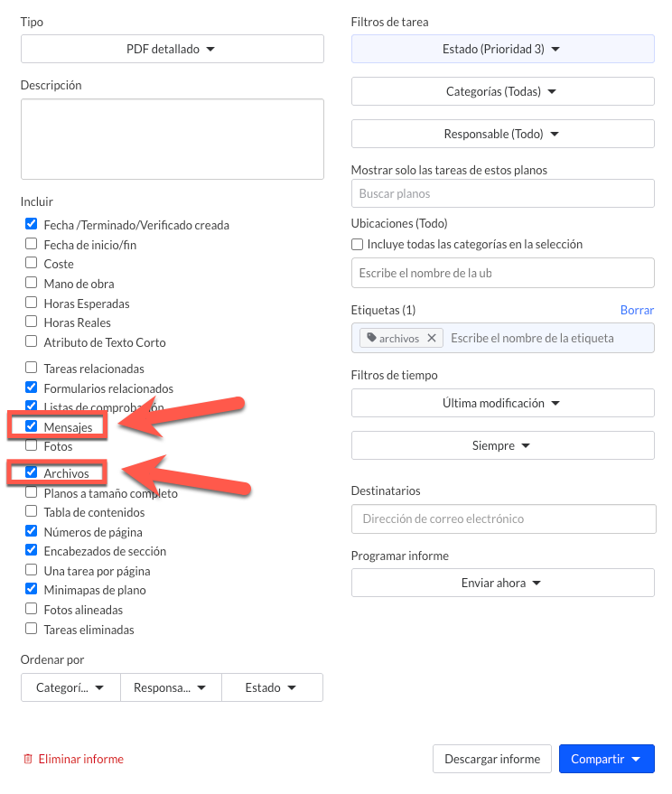Viewport: 672px width, 794px height.
Task: Open the Estado sort-by dropdown
Action: click(x=272, y=687)
